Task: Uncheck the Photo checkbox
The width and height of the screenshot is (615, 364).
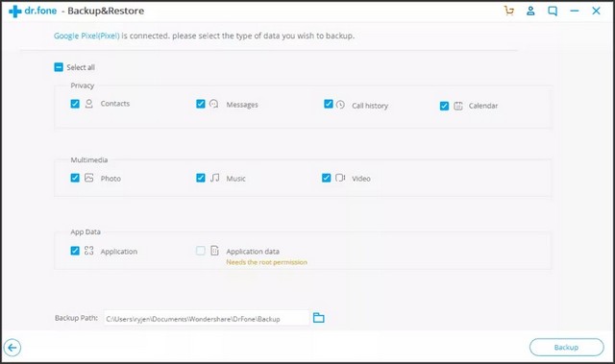Action: (75, 178)
